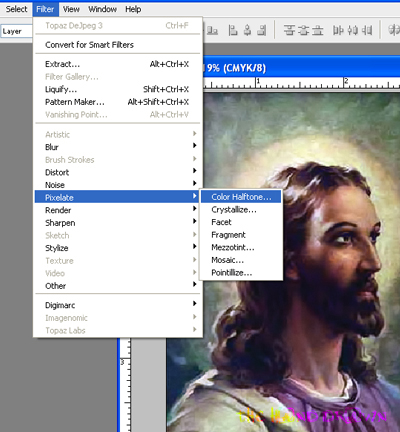Open the Window menu
Screen dimensions: 400x432
[x=102, y=9]
